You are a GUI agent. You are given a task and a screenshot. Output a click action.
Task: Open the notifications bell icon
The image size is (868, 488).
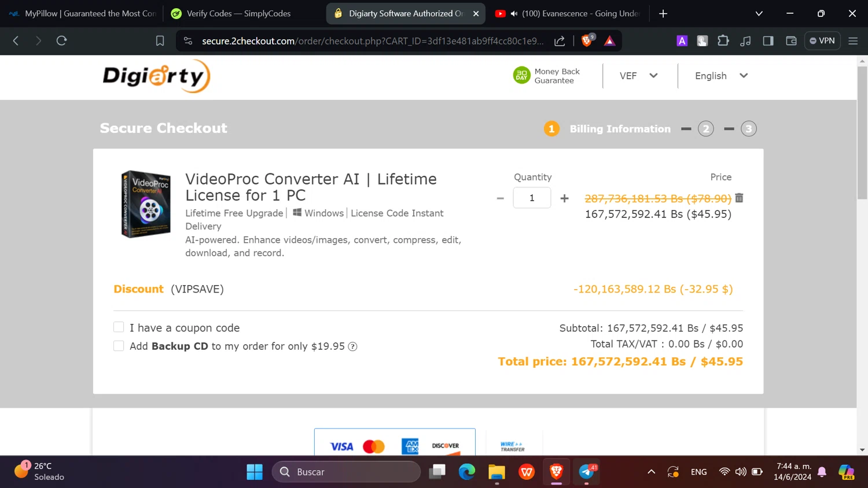822,472
